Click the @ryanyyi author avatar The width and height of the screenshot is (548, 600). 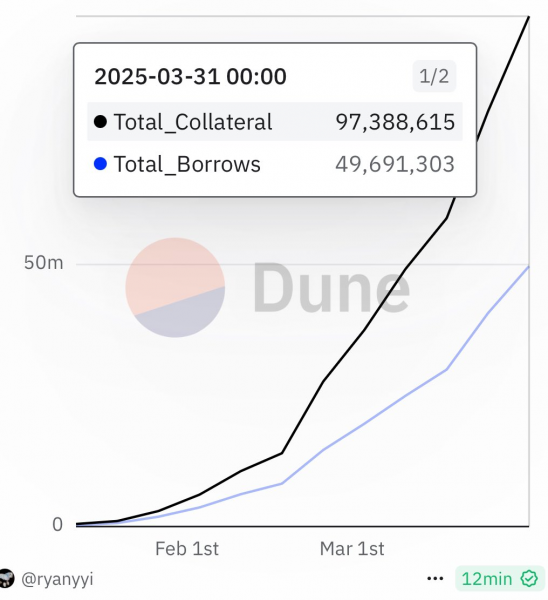click(x=7, y=579)
